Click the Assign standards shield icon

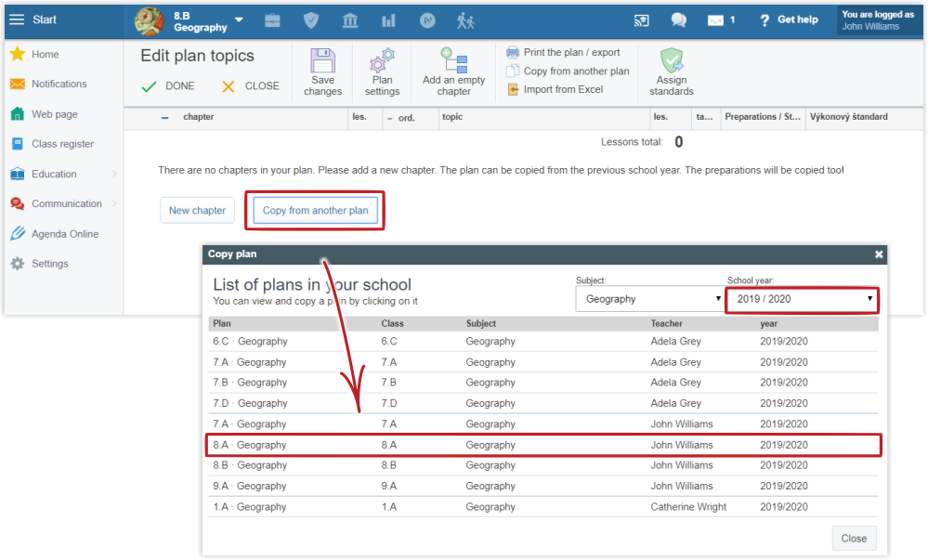[x=672, y=61]
